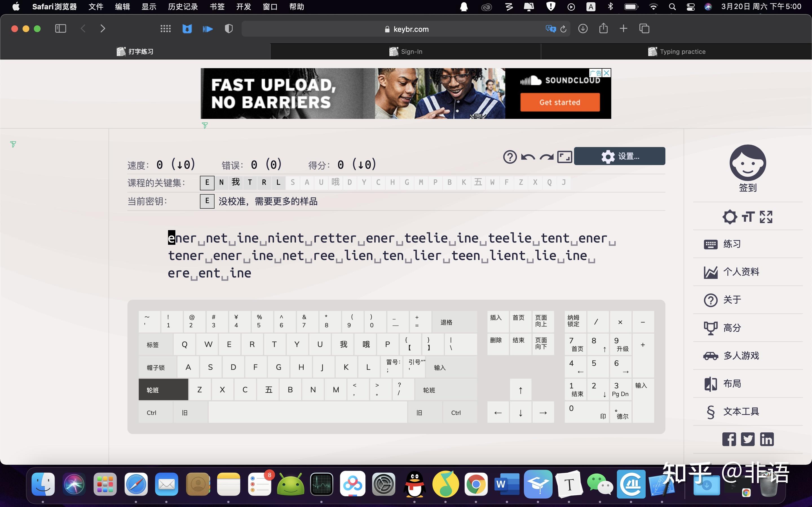Toggle the fullscreen view icon near settings
Image resolution: width=812 pixels, height=507 pixels.
(564, 157)
